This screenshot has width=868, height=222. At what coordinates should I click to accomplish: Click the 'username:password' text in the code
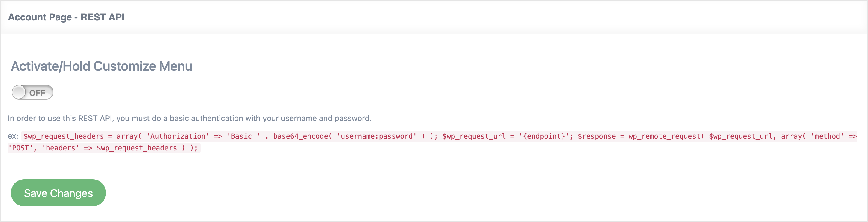coord(377,136)
